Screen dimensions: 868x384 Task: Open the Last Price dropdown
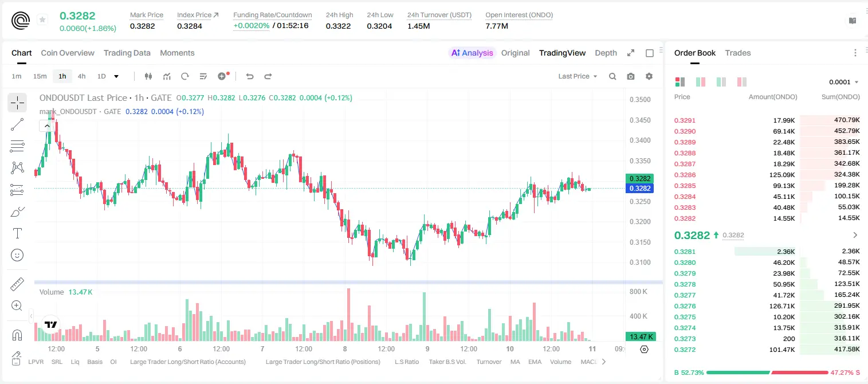pyautogui.click(x=578, y=76)
